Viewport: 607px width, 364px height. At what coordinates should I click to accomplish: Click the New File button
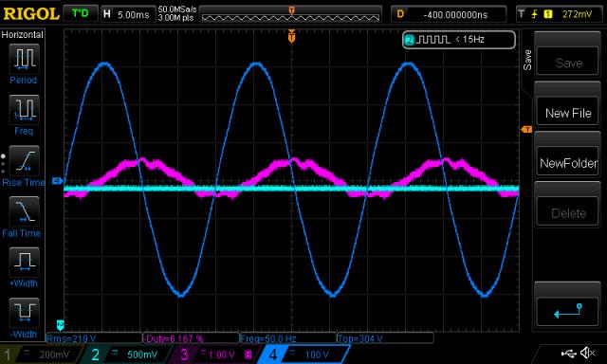(568, 113)
